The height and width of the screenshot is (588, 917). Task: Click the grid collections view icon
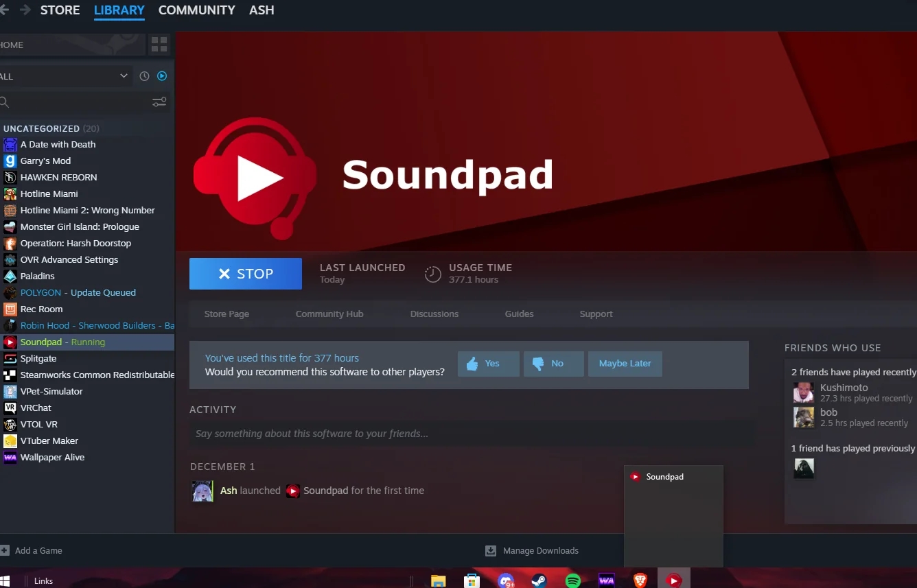pos(159,45)
